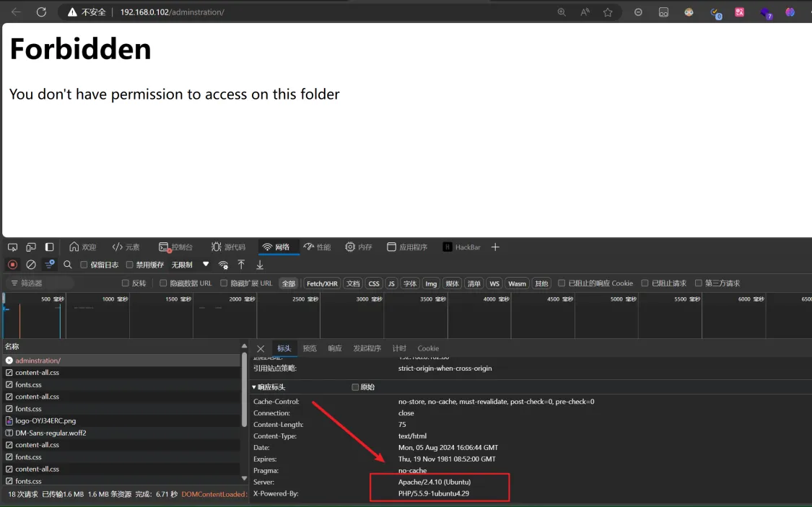Open network conditions settings icon
This screenshot has height=507, width=812.
pyautogui.click(x=224, y=265)
